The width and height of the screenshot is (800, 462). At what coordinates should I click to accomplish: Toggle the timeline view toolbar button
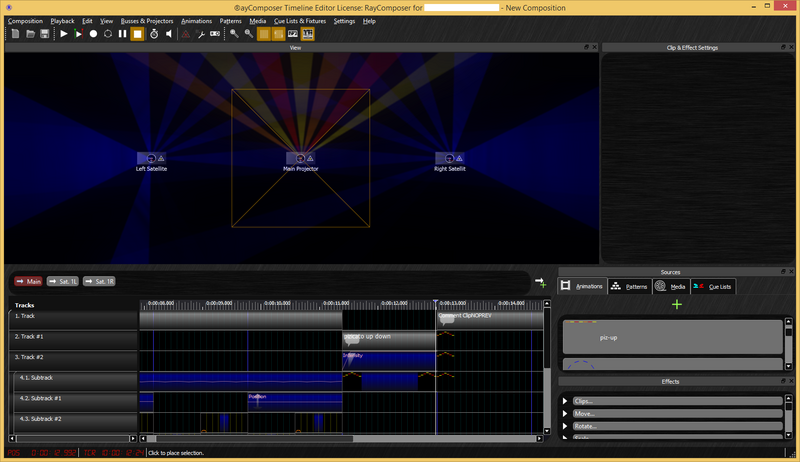[x=308, y=34]
